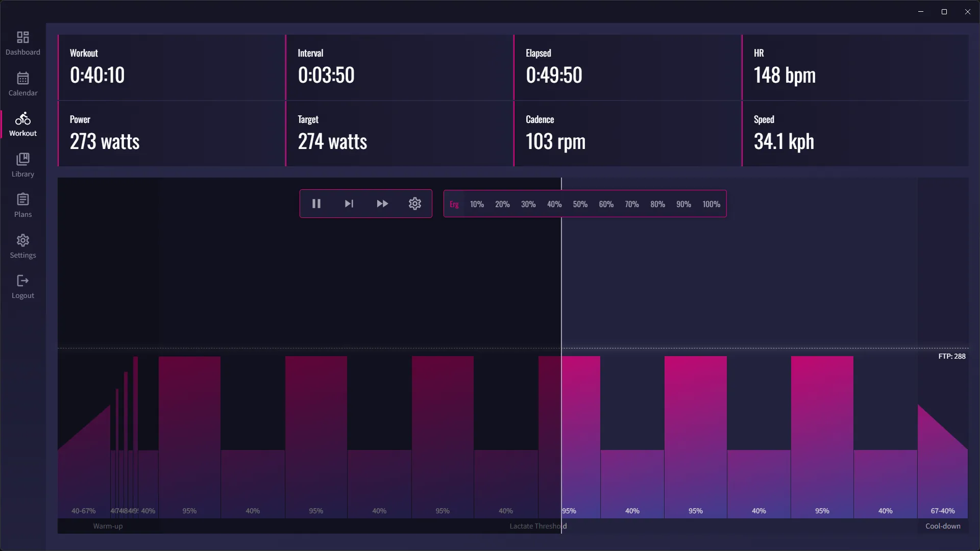Click the Logout icon
Screen dimensions: 980x551
click(23, 287)
